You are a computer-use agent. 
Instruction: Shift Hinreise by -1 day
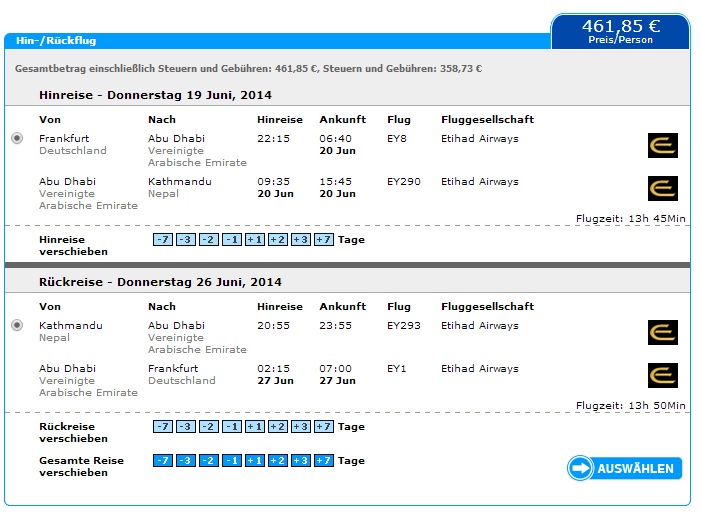point(232,240)
